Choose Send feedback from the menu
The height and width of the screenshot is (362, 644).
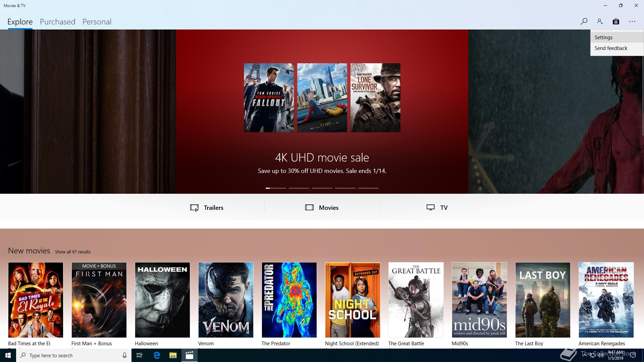pyautogui.click(x=617, y=48)
